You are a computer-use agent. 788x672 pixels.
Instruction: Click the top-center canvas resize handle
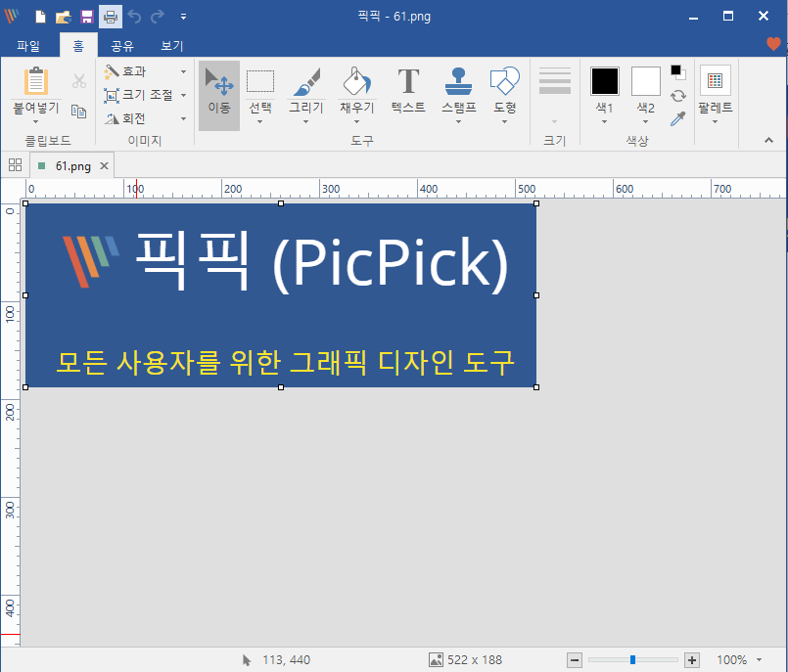pos(281,203)
